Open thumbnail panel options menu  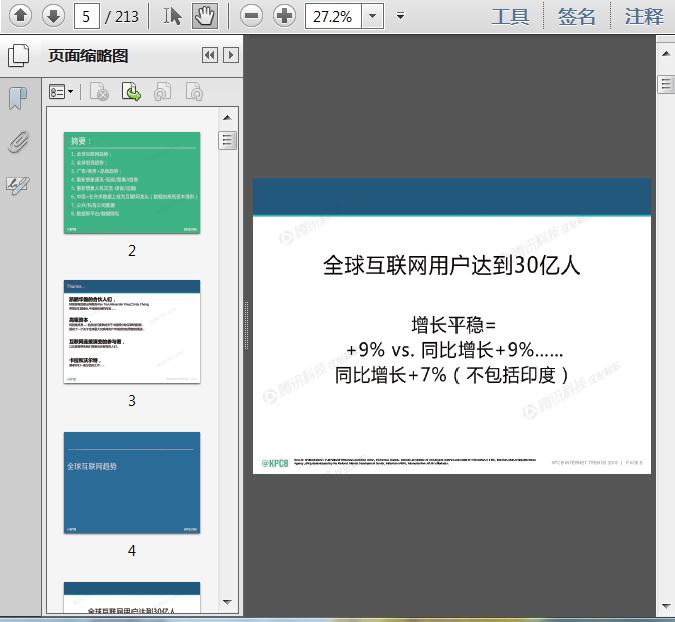(x=61, y=92)
